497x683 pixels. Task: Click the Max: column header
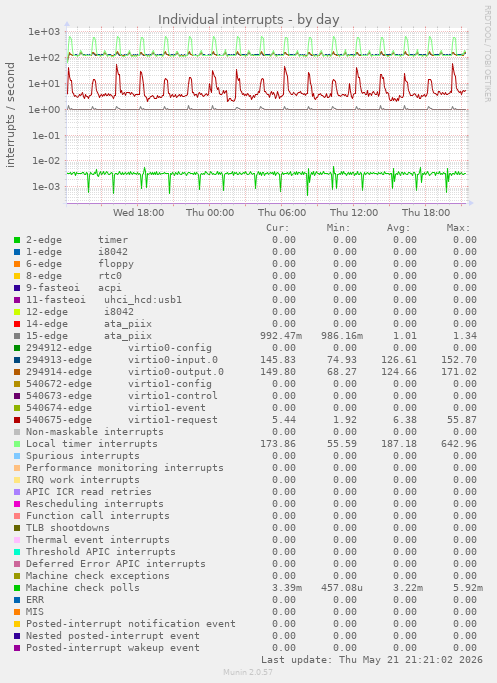458,228
